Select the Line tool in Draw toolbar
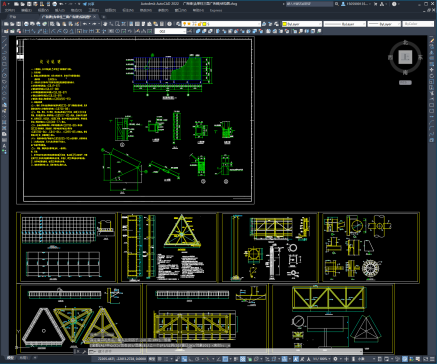 [4, 40]
